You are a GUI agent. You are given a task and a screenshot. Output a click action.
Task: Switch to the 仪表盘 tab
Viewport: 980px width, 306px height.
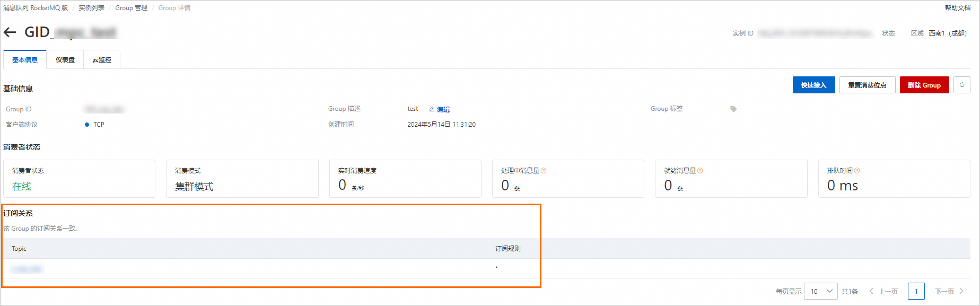coord(65,59)
